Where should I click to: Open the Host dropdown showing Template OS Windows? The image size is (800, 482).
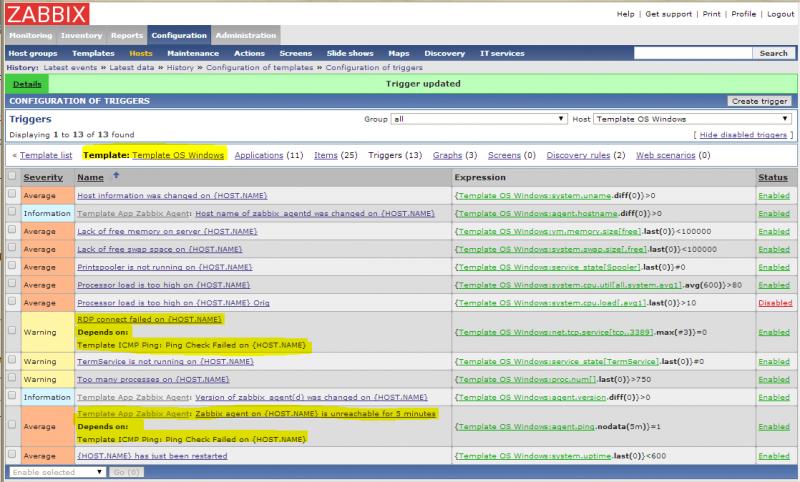point(692,119)
